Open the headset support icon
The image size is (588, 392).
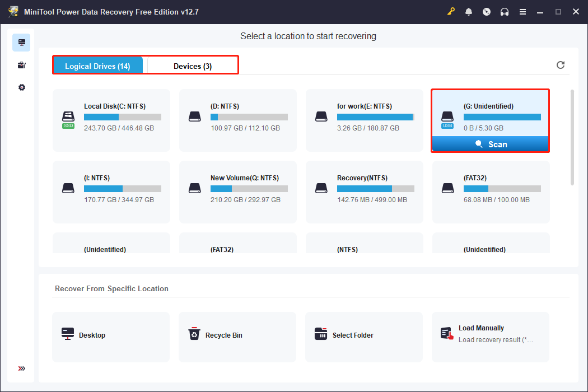click(x=505, y=12)
